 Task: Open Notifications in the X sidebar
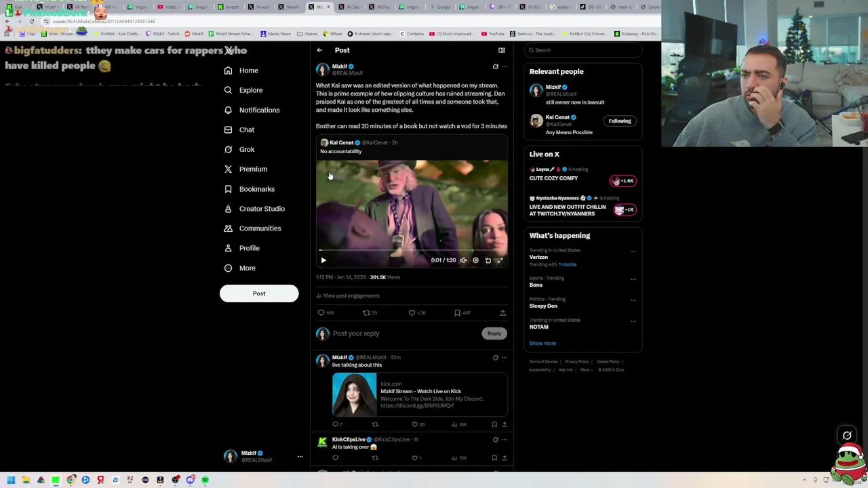pyautogui.click(x=252, y=110)
